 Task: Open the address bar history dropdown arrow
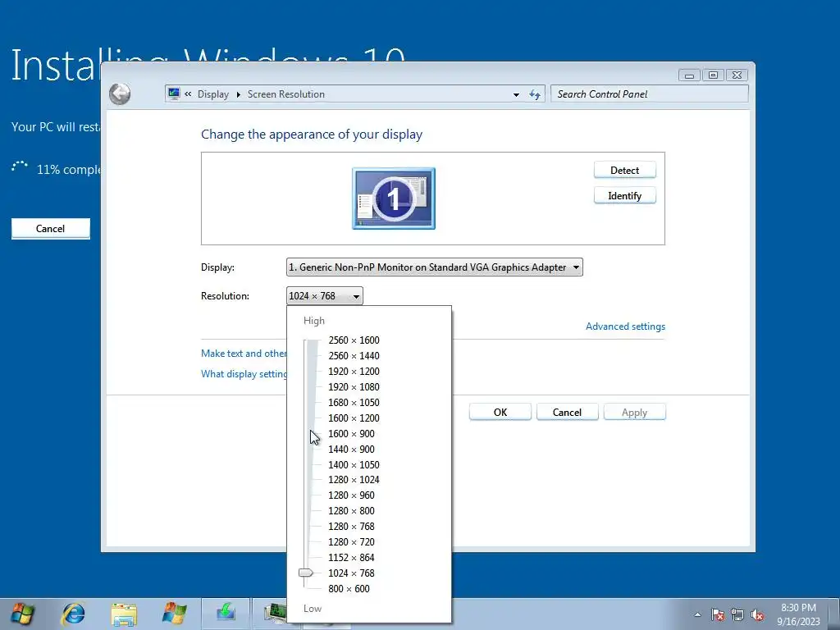pyautogui.click(x=516, y=94)
